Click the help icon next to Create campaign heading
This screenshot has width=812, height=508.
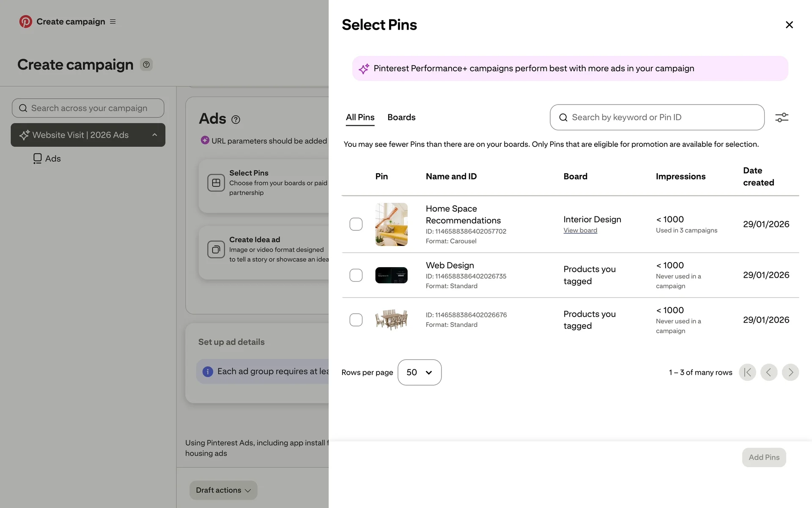pos(146,65)
